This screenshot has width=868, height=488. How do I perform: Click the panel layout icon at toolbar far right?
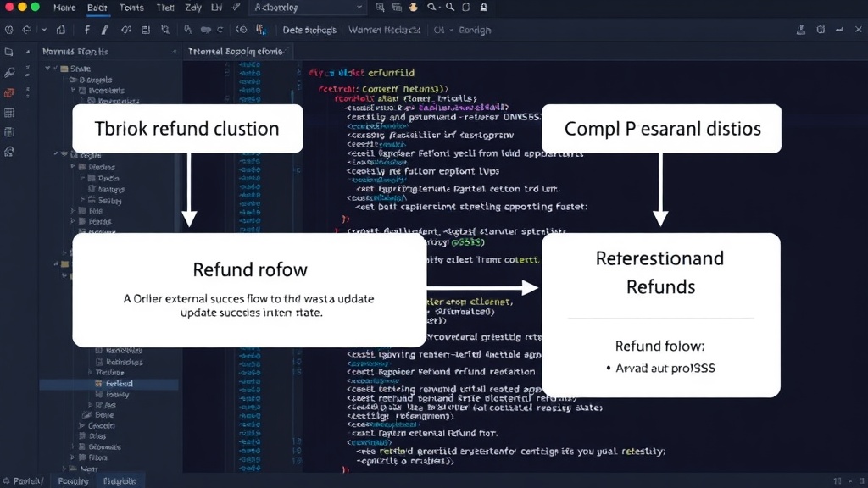[x=821, y=30]
